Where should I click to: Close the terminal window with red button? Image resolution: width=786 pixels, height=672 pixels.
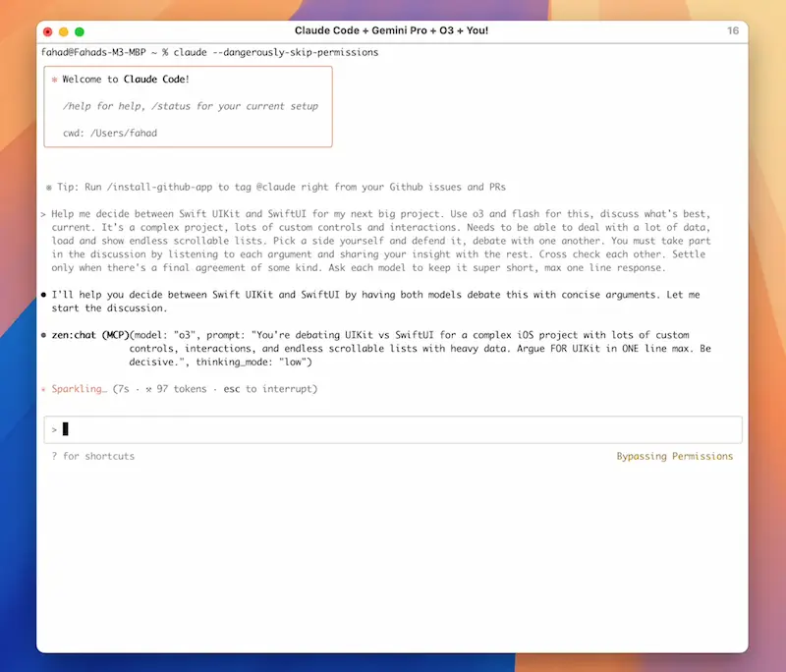point(47,31)
